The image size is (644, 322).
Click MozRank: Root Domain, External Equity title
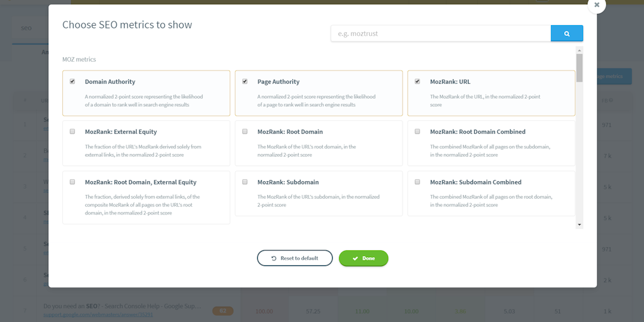[140, 182]
